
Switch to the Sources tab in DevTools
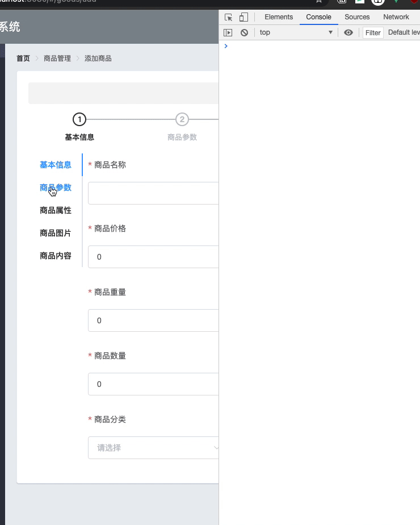click(357, 17)
